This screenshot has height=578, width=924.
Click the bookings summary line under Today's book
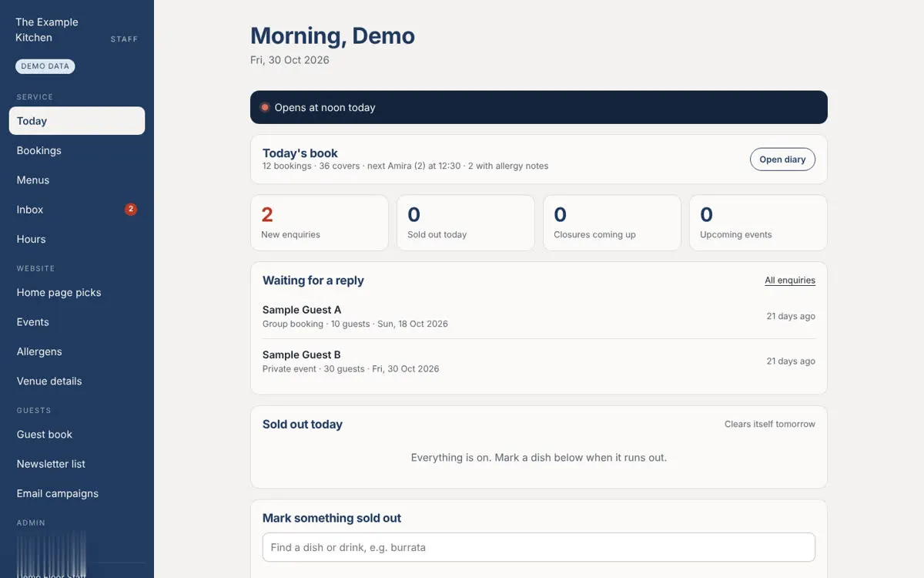(406, 166)
